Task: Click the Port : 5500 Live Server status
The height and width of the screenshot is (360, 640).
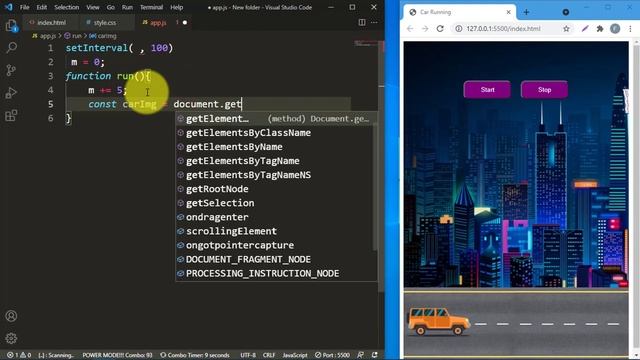Action: tap(332, 355)
